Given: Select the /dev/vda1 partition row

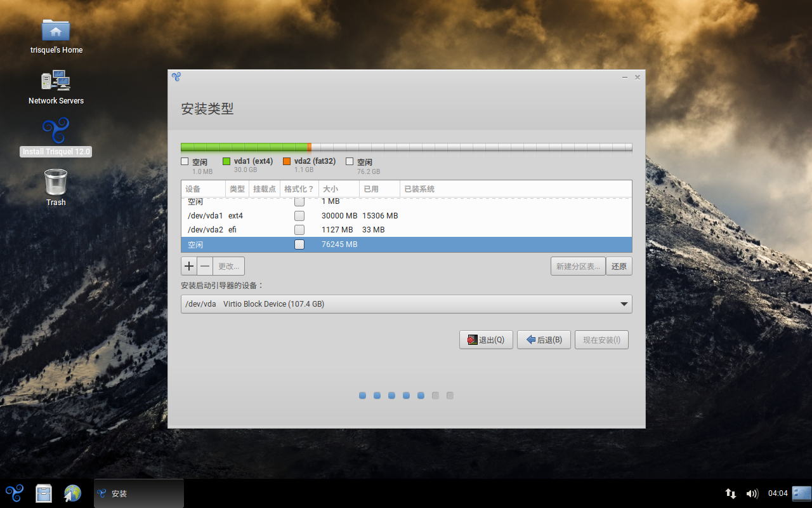Looking at the screenshot, I should (x=406, y=216).
